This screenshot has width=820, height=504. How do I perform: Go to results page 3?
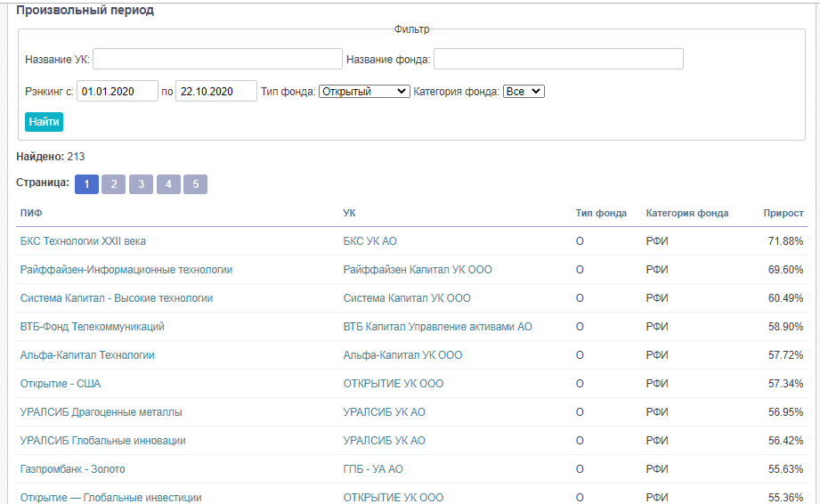[142, 184]
